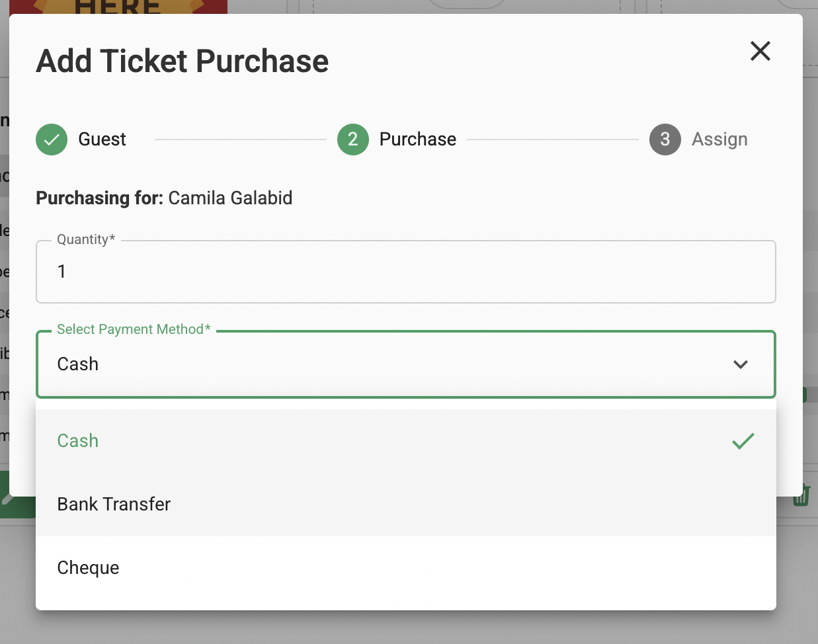This screenshot has width=818, height=644.
Task: Click into the Quantity input field
Action: pyautogui.click(x=405, y=272)
